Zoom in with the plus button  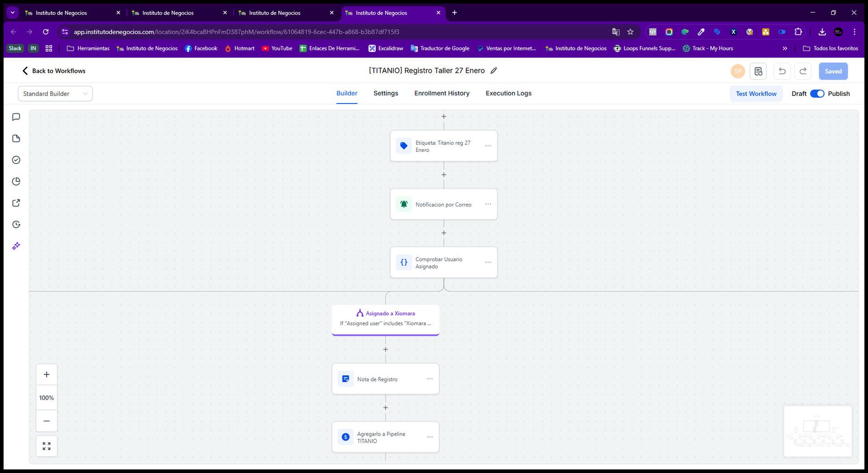47,374
